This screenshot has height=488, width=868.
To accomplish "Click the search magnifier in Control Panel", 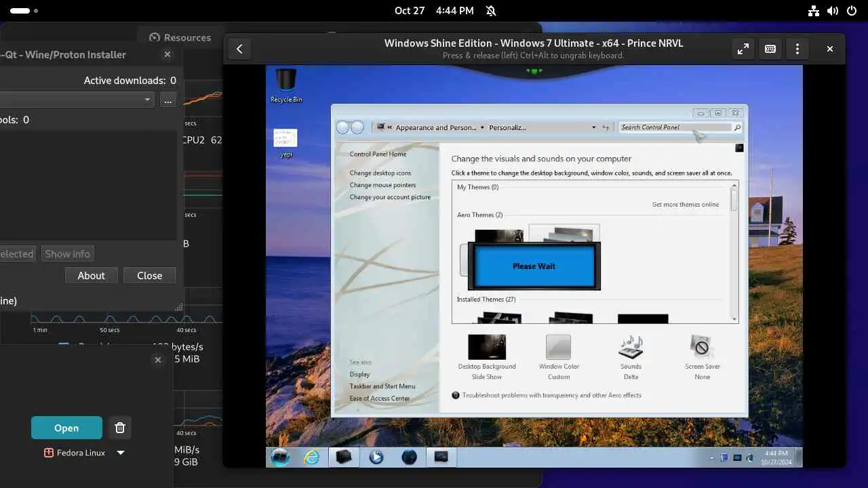I will tap(737, 127).
